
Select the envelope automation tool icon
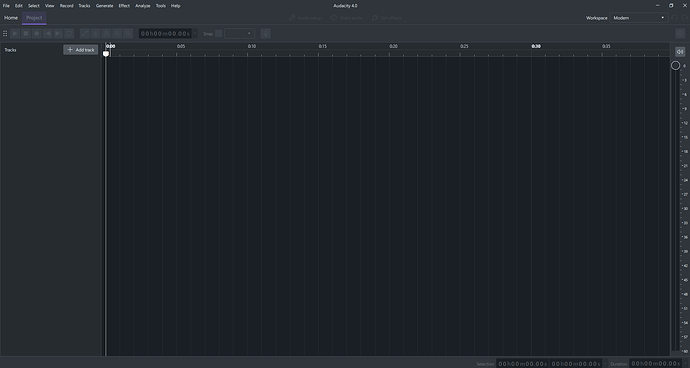click(85, 33)
